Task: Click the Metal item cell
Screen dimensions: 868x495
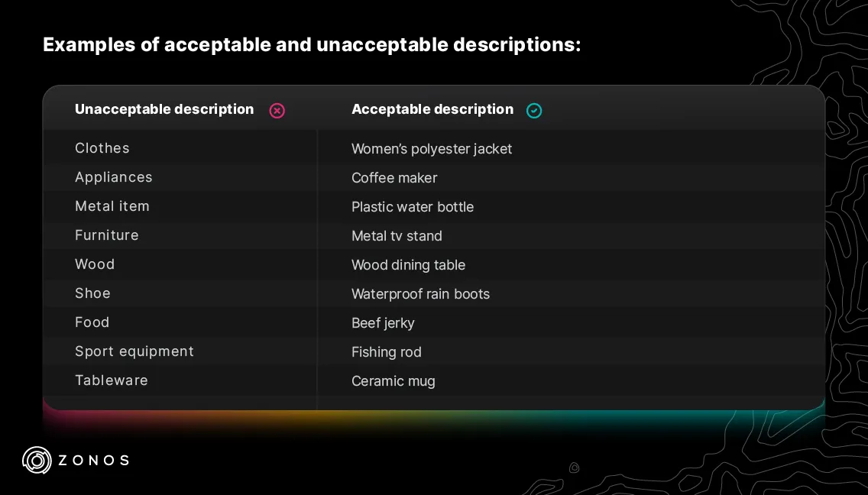Action: 112,206
